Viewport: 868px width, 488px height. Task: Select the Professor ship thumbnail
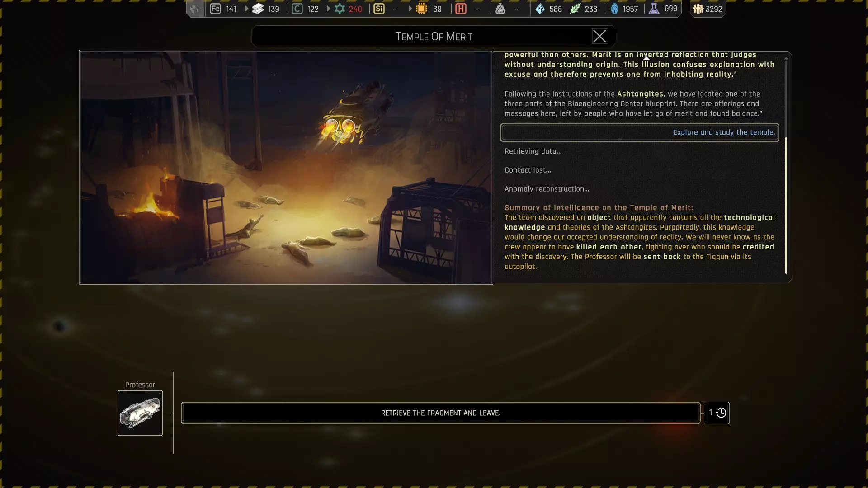pos(140,413)
